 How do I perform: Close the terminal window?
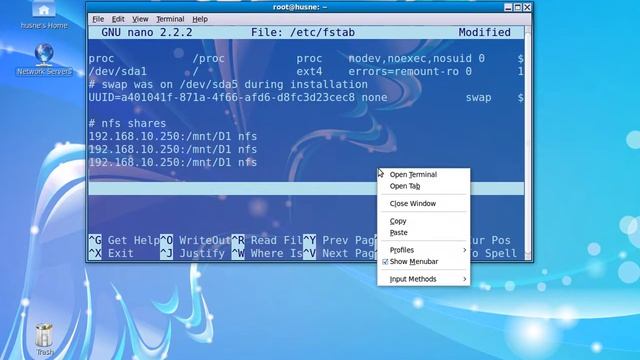527,7
